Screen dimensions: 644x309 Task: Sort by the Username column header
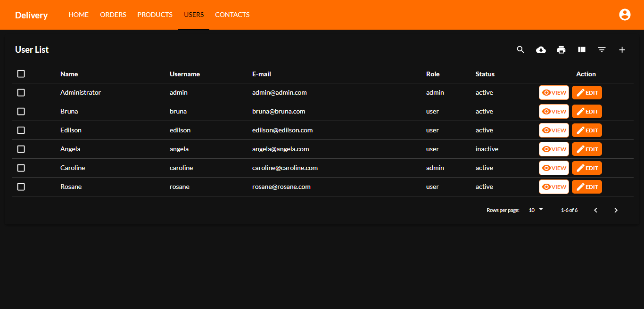click(x=185, y=74)
